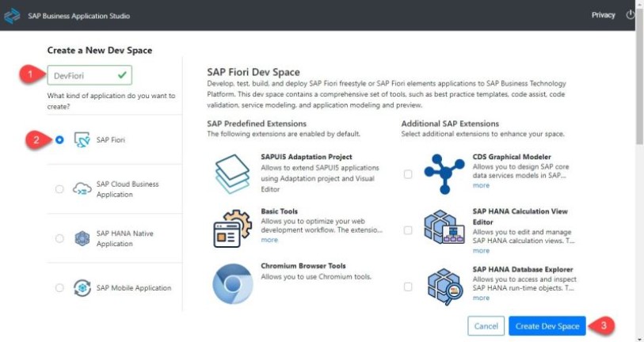The image size is (644, 342).
Task: Expand 'more' under CDS Graphical Modeler
Action: tap(481, 185)
